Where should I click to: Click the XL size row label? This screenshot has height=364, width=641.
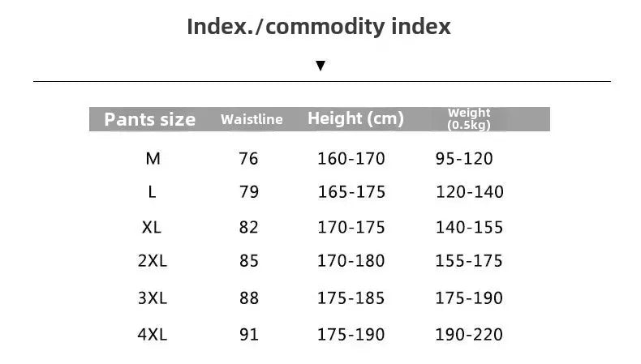pos(152,227)
